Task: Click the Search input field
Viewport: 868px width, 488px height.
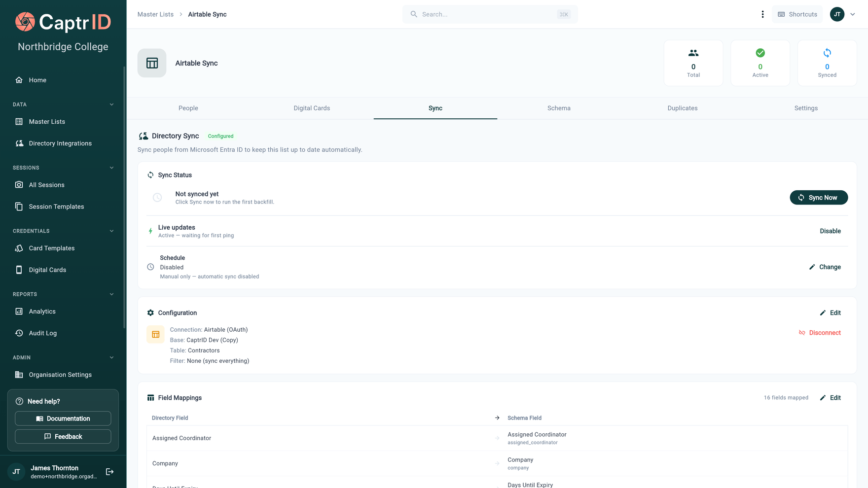Action: [490, 14]
